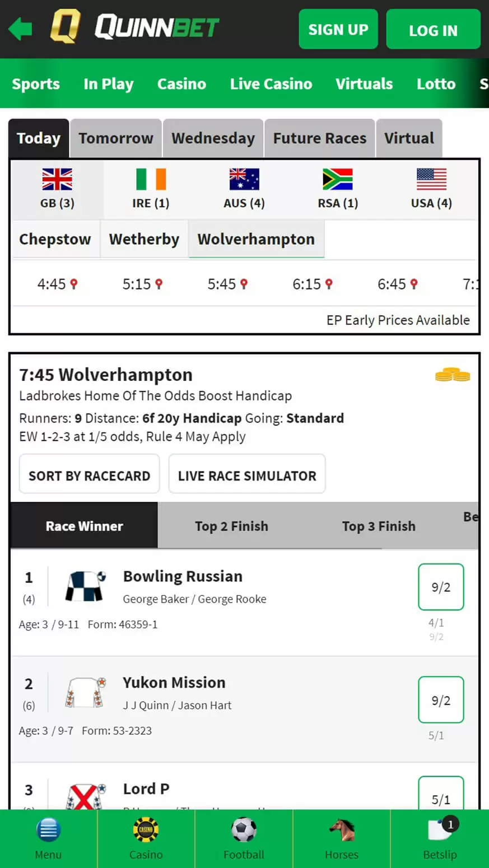Open Live Casino in navigation bar
The width and height of the screenshot is (489, 868).
pyautogui.click(x=271, y=84)
